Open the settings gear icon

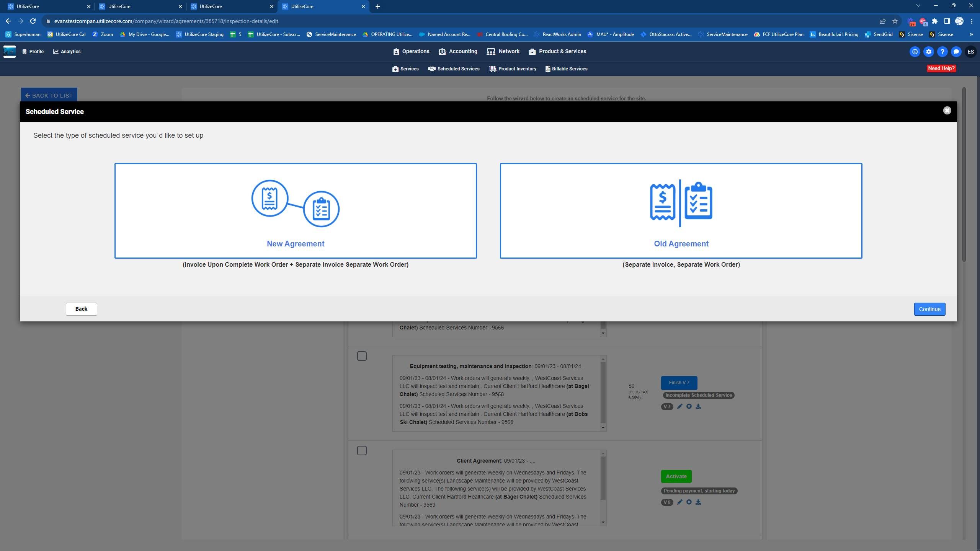click(928, 52)
